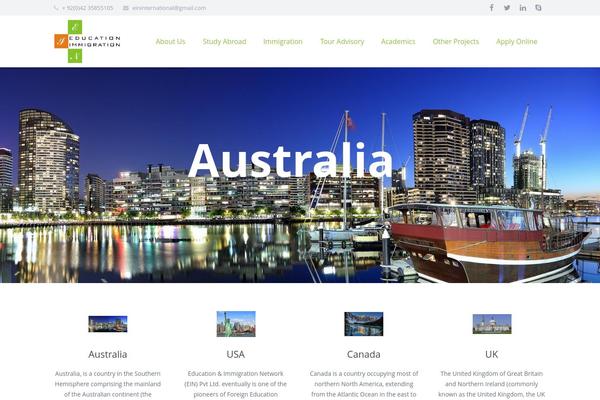Click the phone icon in top bar
600x400 pixels.
click(x=56, y=8)
